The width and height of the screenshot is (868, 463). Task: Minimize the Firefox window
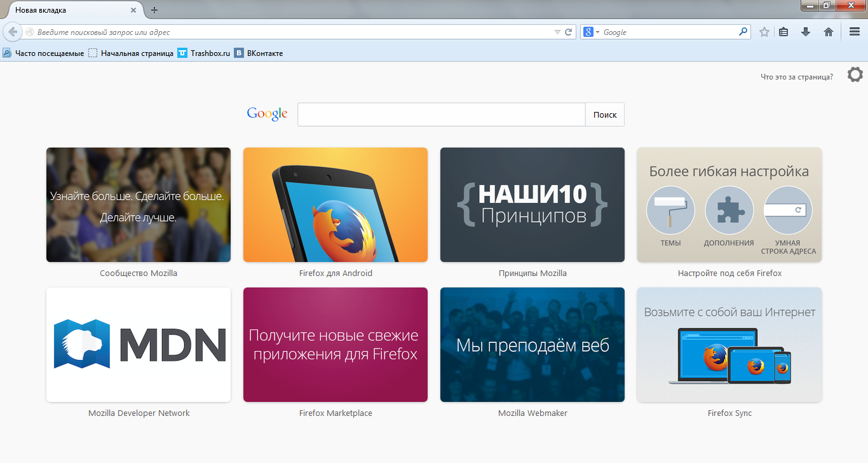810,5
